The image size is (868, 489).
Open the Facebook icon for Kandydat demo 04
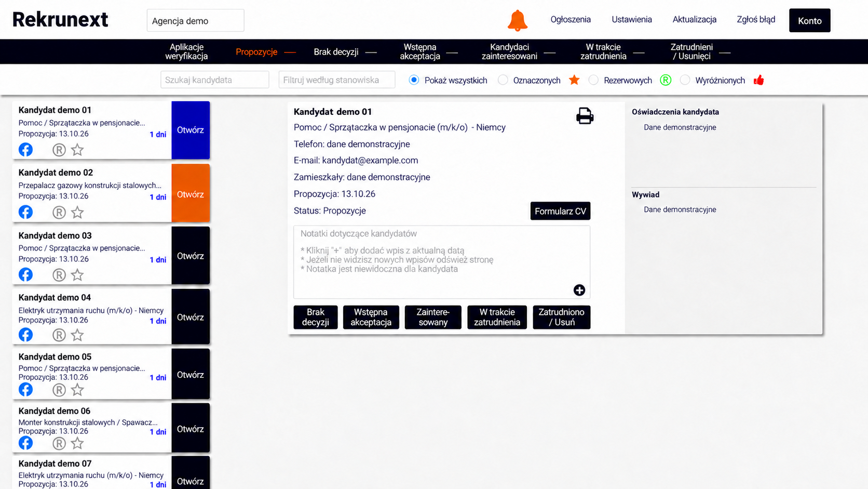(25, 335)
